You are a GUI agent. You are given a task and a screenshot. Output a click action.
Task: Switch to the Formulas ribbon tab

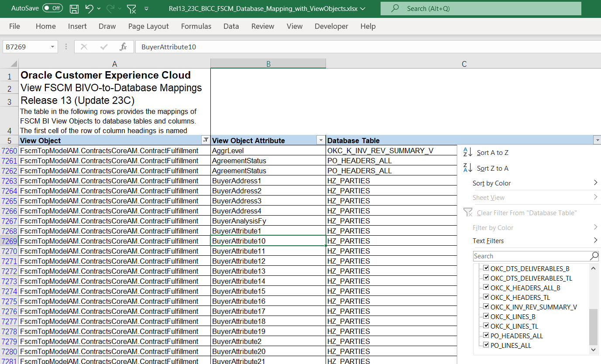[196, 26]
